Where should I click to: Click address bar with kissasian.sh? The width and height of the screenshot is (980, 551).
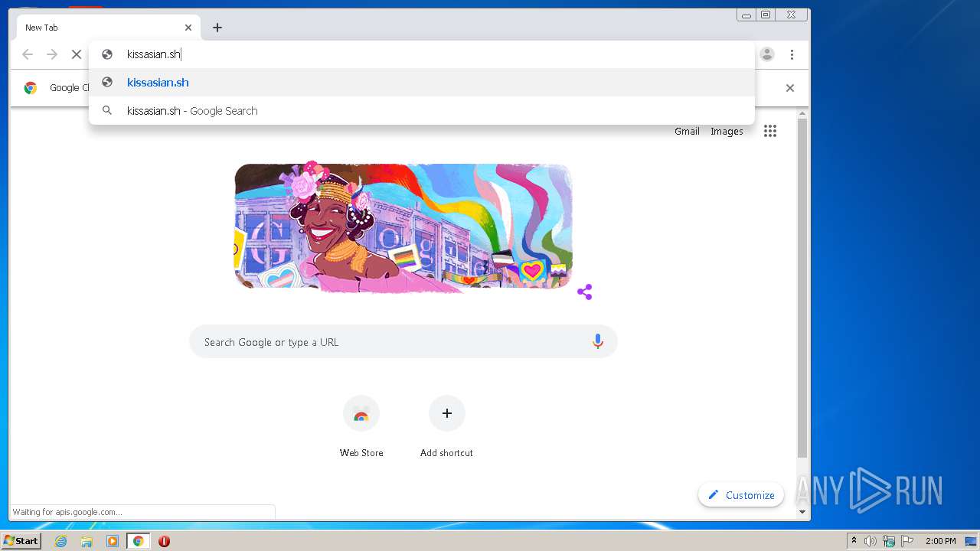(422, 54)
